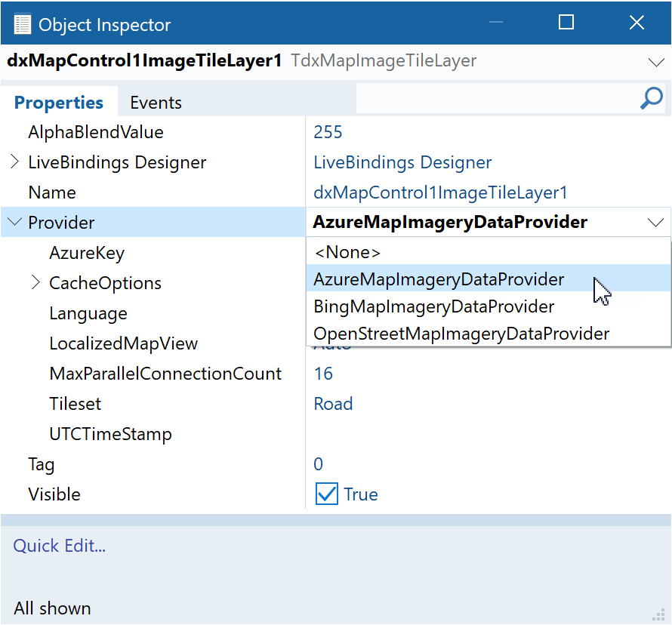Click the Road tileset value
Viewport: 672px width, 625px height.
tap(333, 404)
